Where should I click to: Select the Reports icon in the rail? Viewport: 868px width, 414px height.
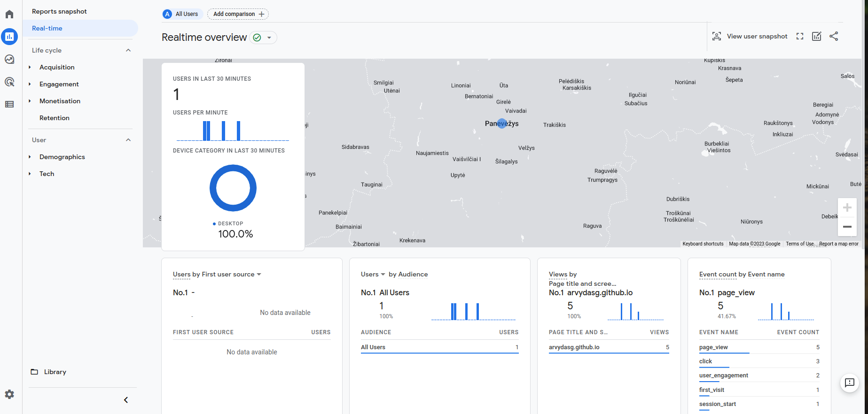9,37
